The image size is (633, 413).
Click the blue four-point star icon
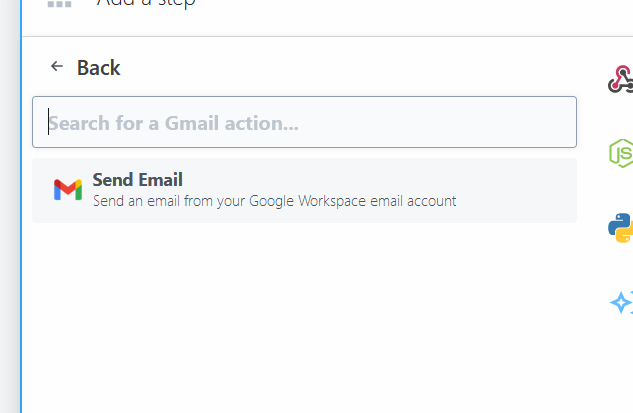[622, 301]
